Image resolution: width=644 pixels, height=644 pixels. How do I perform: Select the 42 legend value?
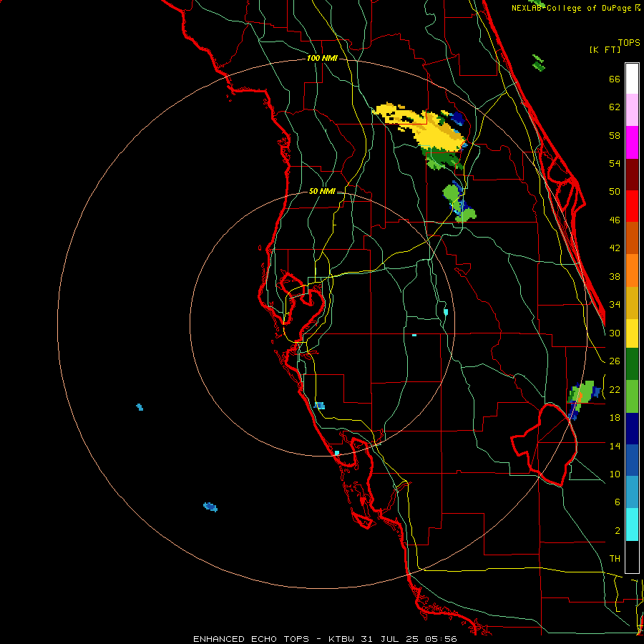(x=615, y=248)
